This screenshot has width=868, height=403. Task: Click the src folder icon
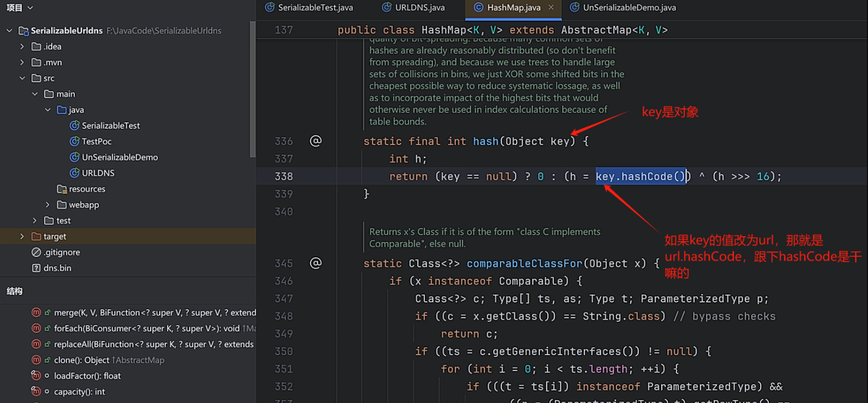[x=36, y=78]
